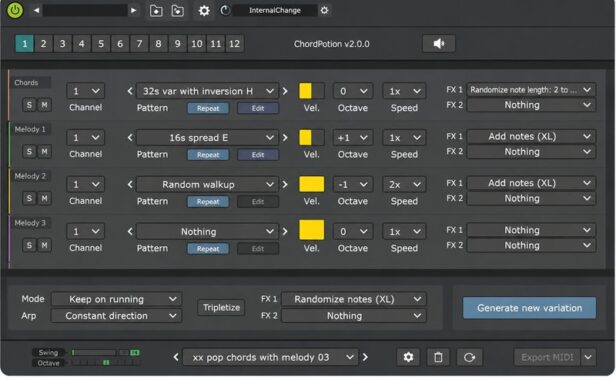The height and width of the screenshot is (380, 616).
Task: Open the Export MIDI options arrow
Action: click(x=588, y=357)
